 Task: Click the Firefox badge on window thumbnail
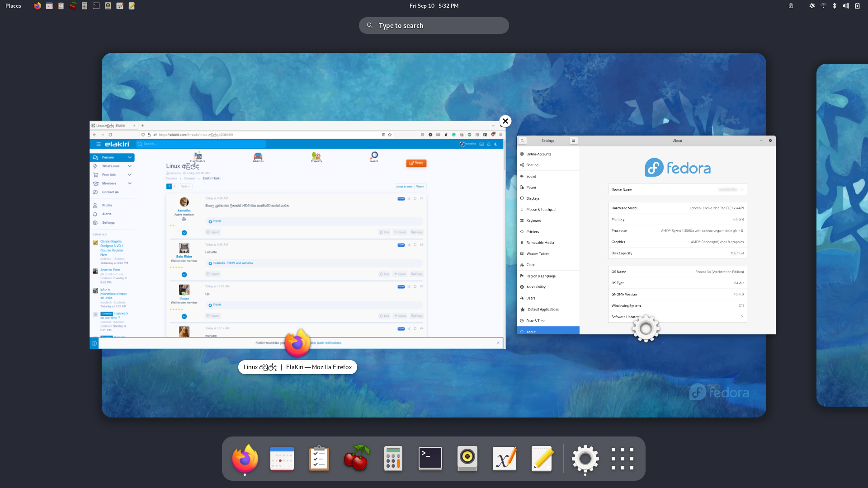[x=297, y=343]
